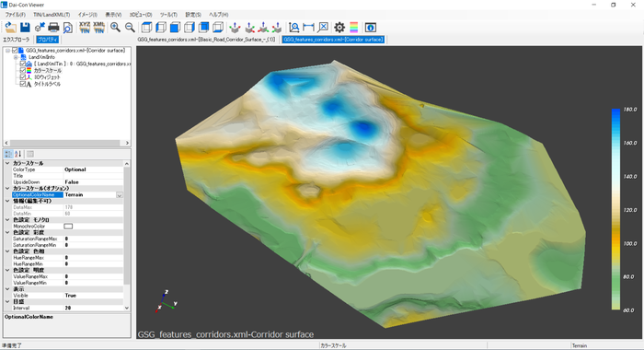Screen dimensions: 644x350
Task: Select the fifth cube view icon
Action: tap(203, 28)
